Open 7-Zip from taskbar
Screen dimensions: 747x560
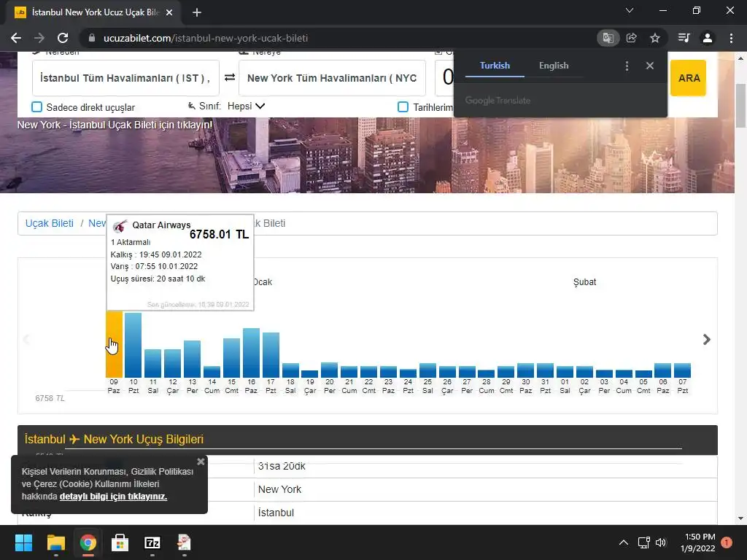click(x=152, y=542)
